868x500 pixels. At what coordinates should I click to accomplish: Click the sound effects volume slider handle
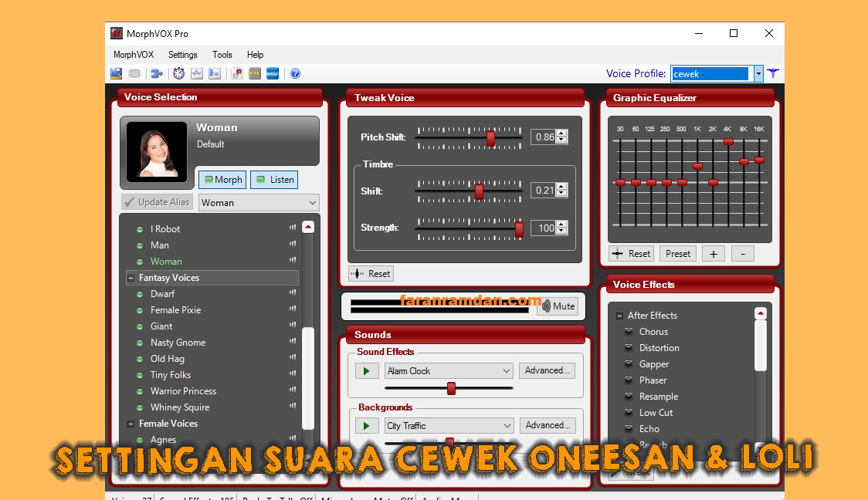tap(451, 388)
